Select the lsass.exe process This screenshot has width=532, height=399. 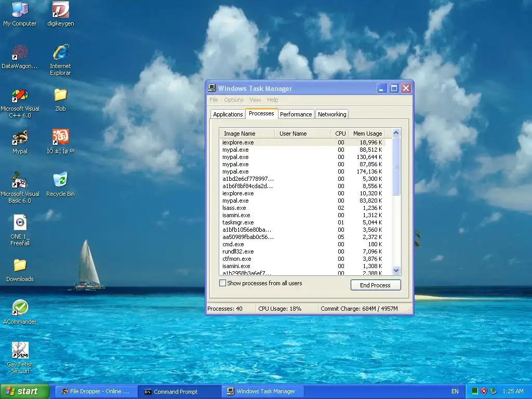[303, 208]
